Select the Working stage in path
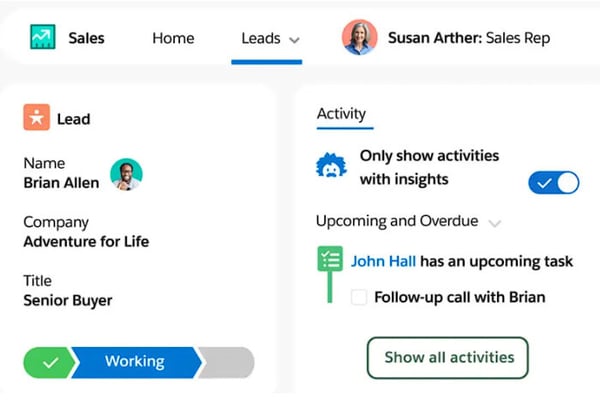This screenshot has height=412, width=600. (134, 361)
